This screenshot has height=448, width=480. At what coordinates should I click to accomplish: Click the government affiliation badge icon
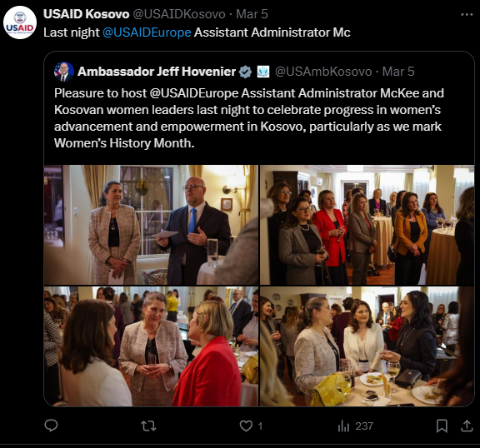coord(263,72)
